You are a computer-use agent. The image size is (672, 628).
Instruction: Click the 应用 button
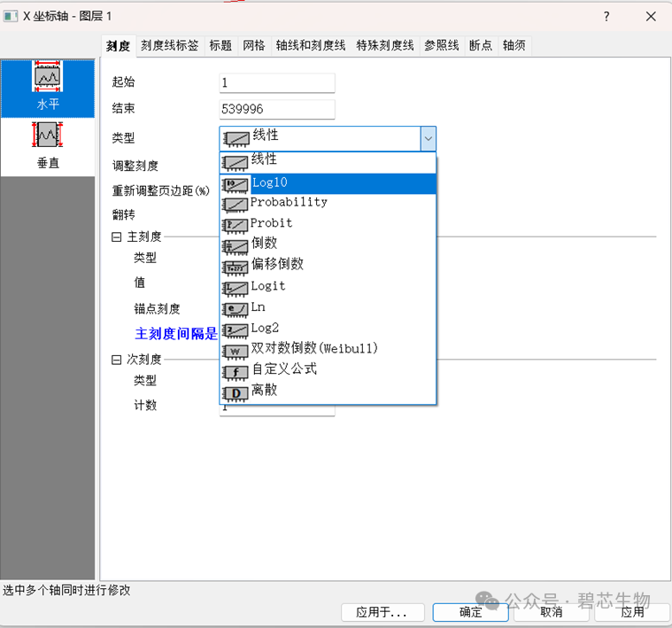(632, 612)
